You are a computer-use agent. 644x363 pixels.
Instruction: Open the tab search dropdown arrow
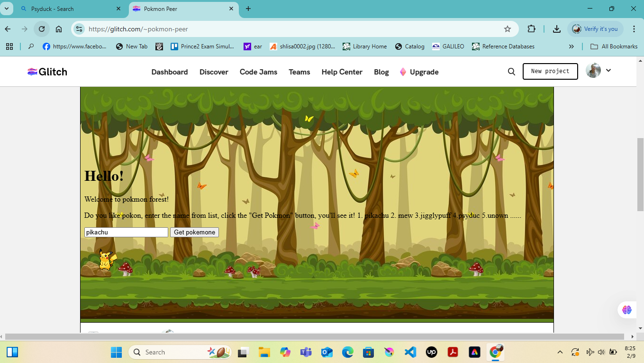pyautogui.click(x=6, y=9)
